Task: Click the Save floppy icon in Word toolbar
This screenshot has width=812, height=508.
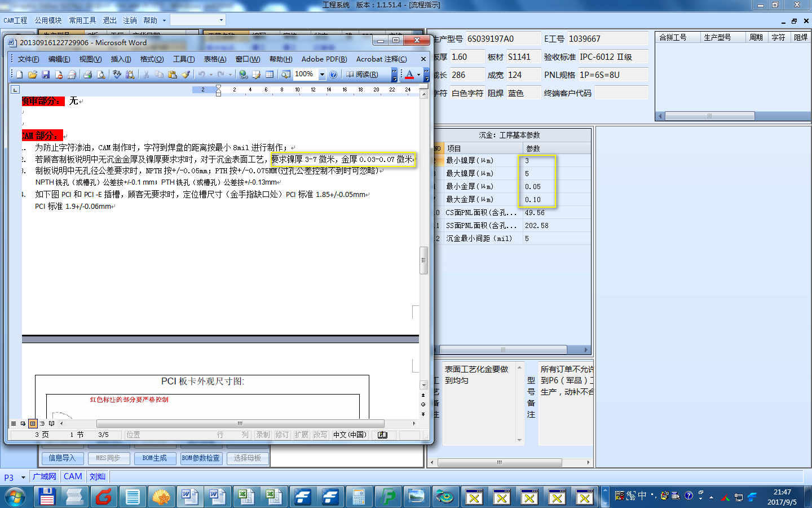Action: [x=46, y=75]
